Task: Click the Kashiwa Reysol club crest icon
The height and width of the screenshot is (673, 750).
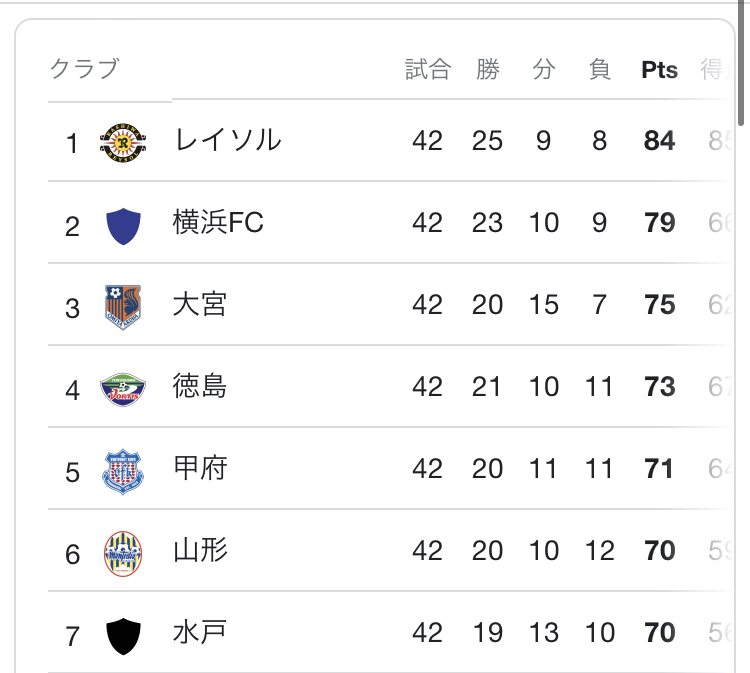Action: tap(123, 142)
